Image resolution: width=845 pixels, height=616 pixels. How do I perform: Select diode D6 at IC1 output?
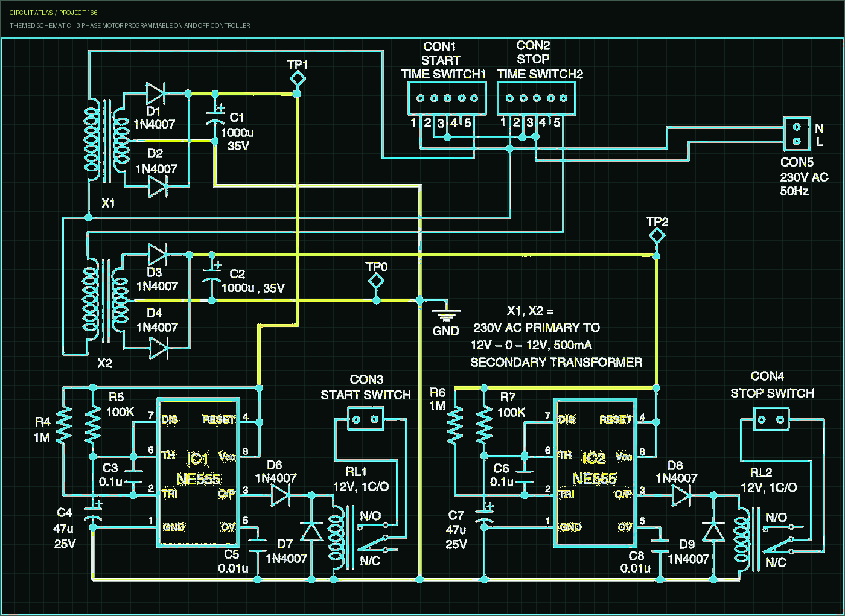click(x=281, y=495)
